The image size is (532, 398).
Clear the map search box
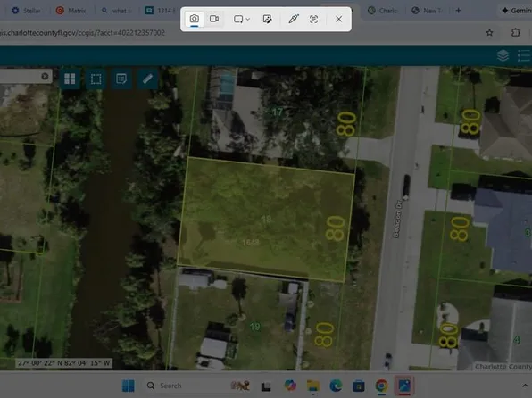[45, 77]
